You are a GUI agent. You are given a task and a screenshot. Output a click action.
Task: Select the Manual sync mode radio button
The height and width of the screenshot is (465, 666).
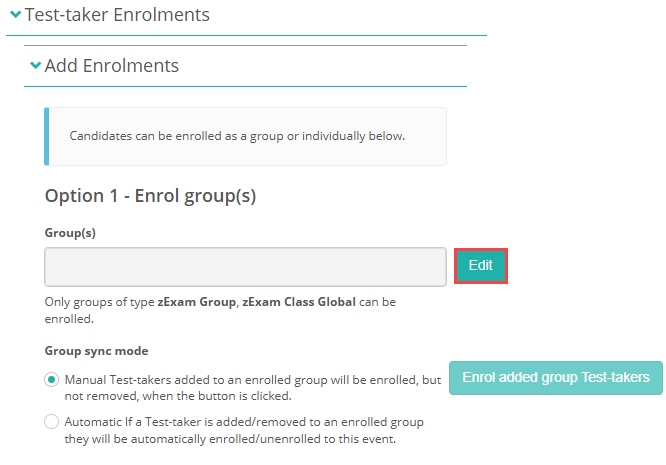[x=52, y=380]
